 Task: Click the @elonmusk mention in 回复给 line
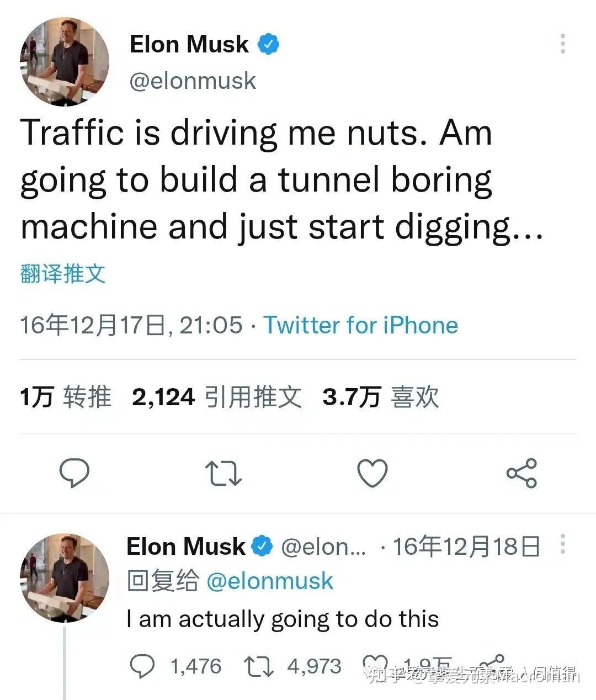pos(270,581)
